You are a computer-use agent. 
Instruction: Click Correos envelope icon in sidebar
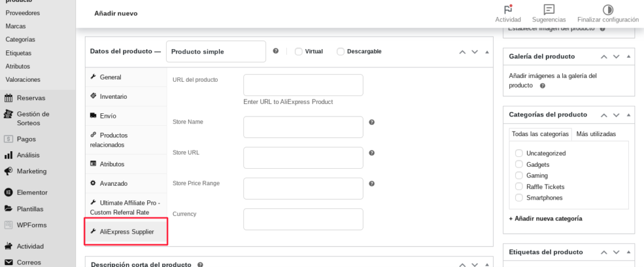point(8,262)
